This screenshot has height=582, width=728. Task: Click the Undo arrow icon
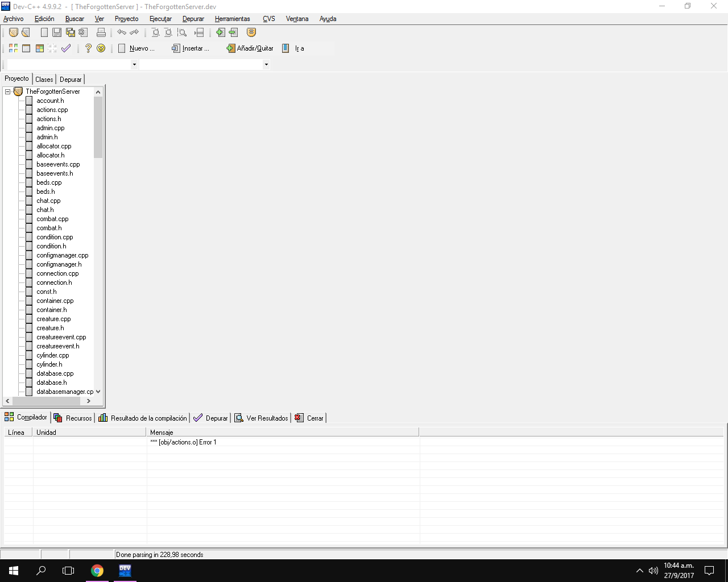point(122,32)
